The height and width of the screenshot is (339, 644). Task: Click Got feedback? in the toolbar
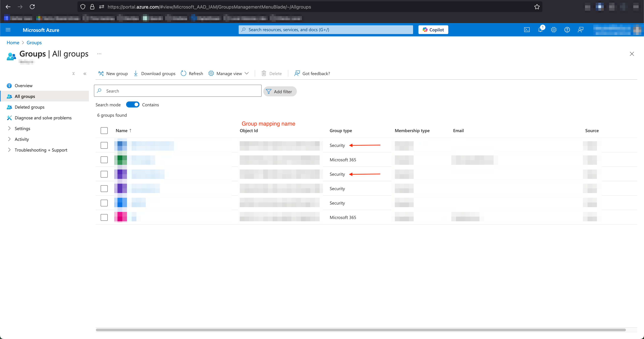point(312,73)
